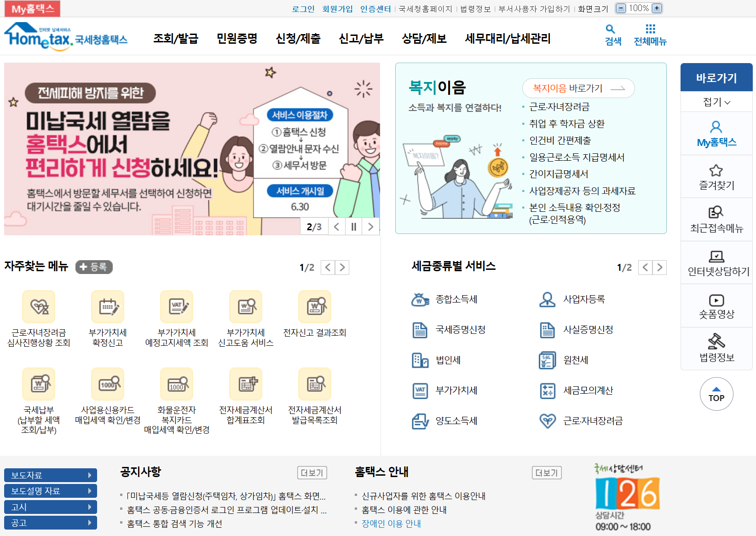Open 세금모의계산 calculator icon

click(x=548, y=391)
